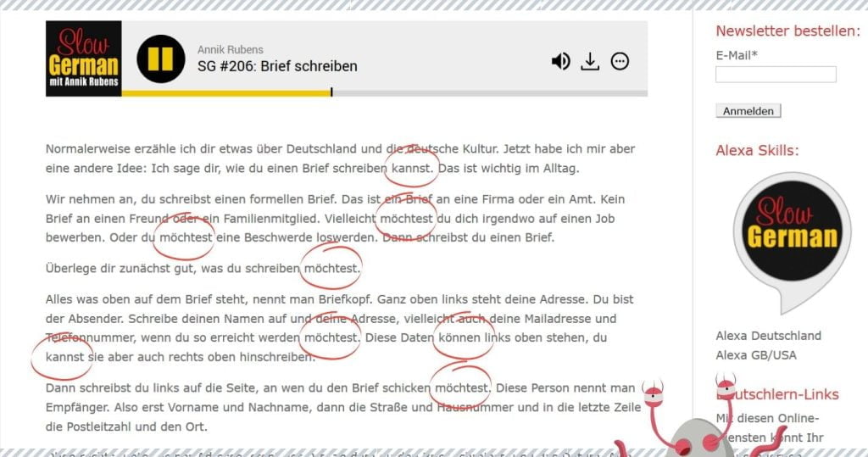Open the Slow German Alexa skill image
Image resolution: width=868 pixels, height=457 pixels.
click(793, 242)
